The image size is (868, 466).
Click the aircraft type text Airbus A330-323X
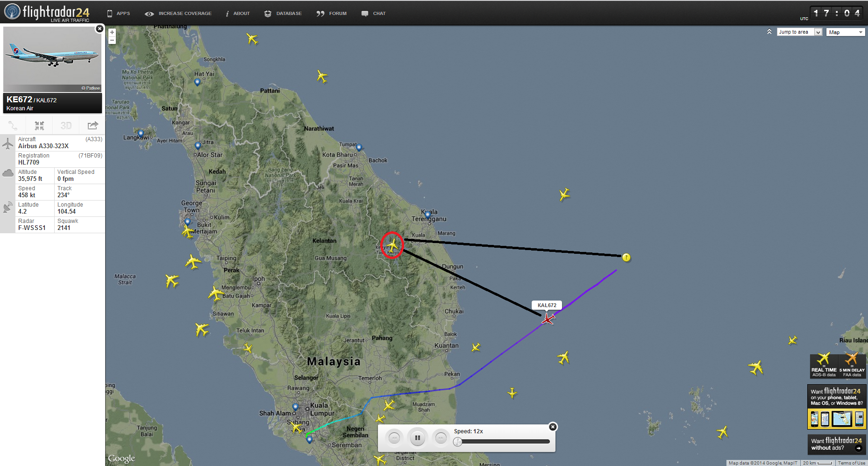coord(43,146)
